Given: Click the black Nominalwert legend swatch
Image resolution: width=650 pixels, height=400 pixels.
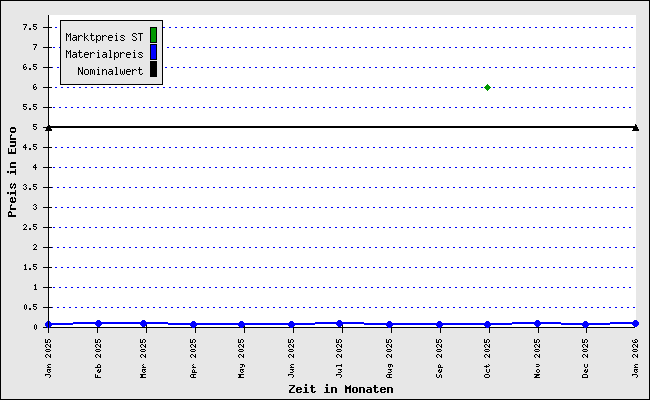Looking at the screenshot, I should pyautogui.click(x=153, y=70).
